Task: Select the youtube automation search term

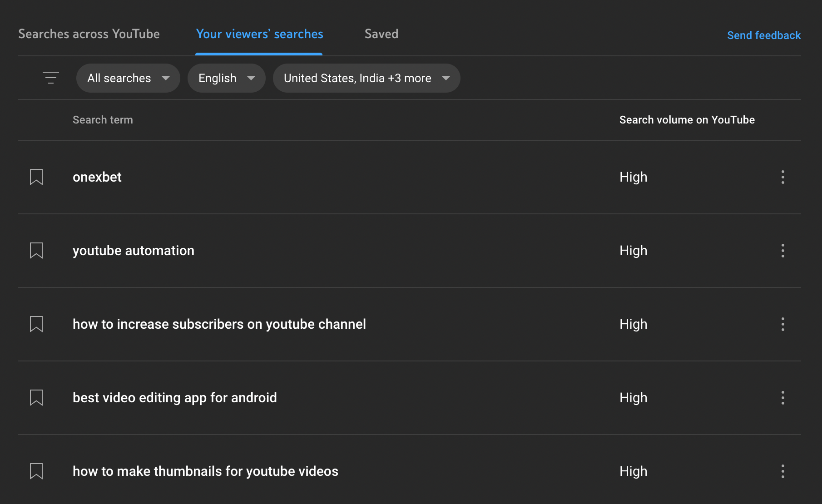Action: [134, 251]
